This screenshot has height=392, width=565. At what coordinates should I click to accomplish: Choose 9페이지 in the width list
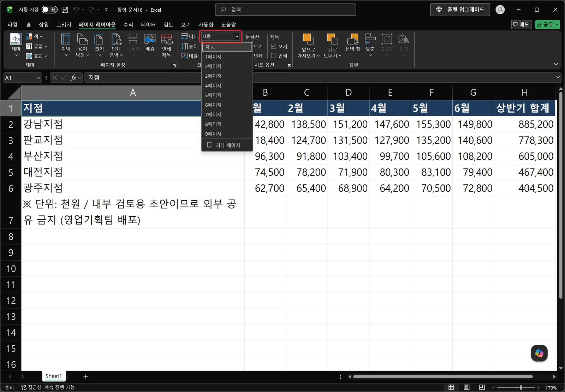(227, 133)
